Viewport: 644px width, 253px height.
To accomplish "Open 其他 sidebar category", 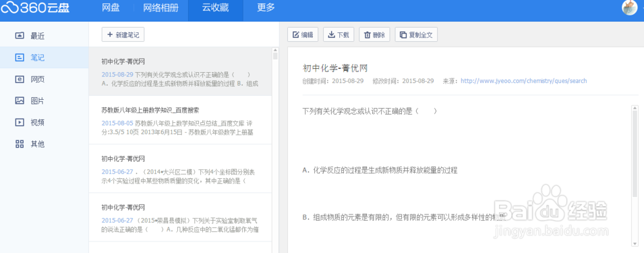I will pyautogui.click(x=44, y=144).
